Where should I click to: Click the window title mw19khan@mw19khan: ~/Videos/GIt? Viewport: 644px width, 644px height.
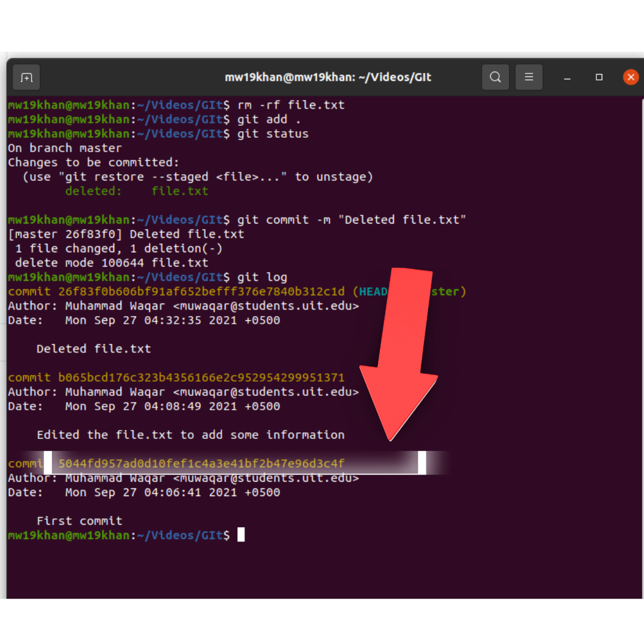328,77
